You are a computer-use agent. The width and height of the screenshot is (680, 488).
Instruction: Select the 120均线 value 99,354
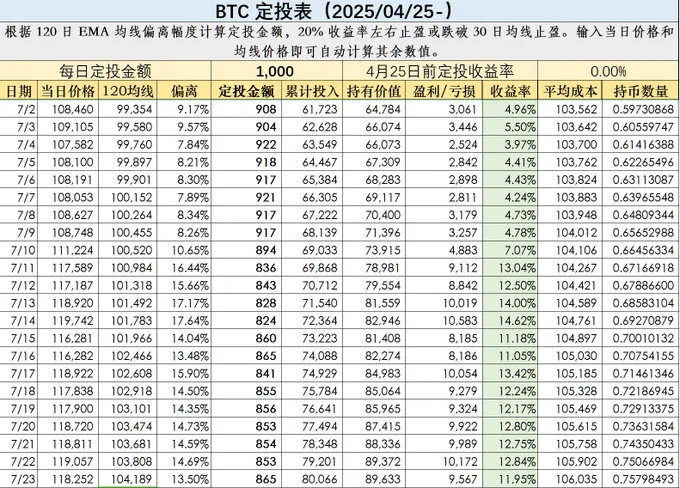128,109
